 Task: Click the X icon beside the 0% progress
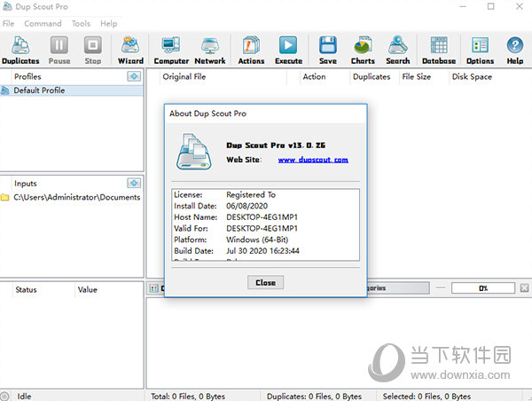point(524,288)
